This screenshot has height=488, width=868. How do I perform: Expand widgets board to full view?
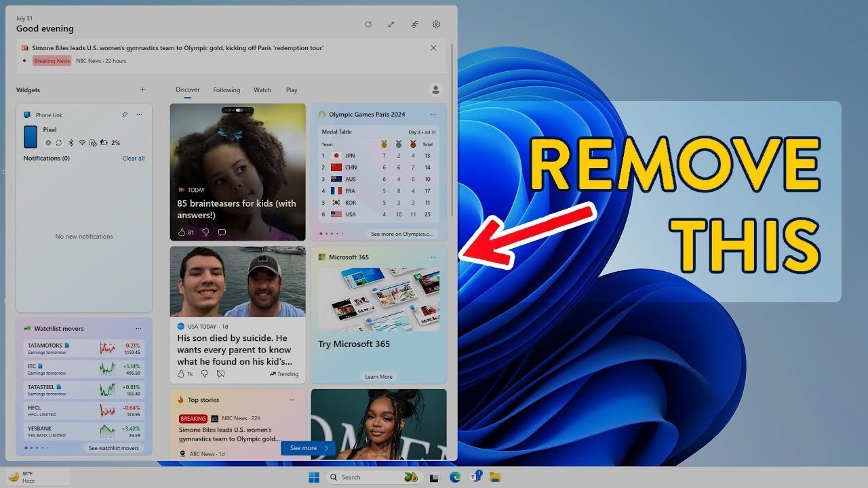pyautogui.click(x=391, y=24)
